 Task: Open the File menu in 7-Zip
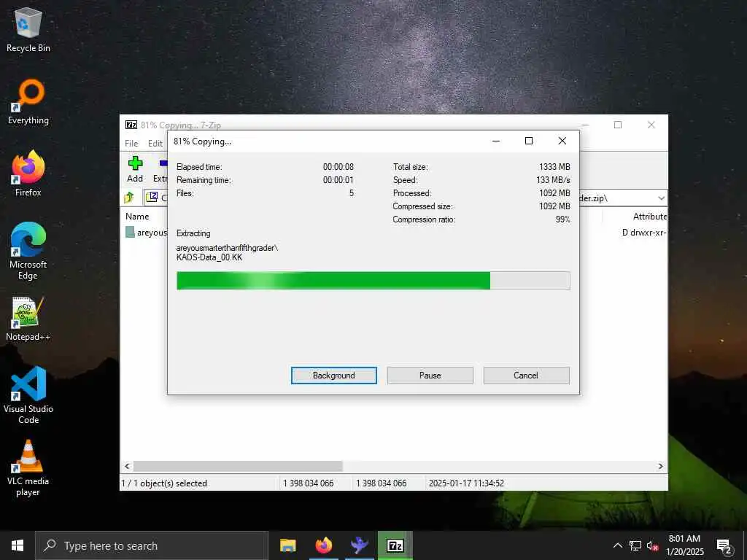click(131, 144)
